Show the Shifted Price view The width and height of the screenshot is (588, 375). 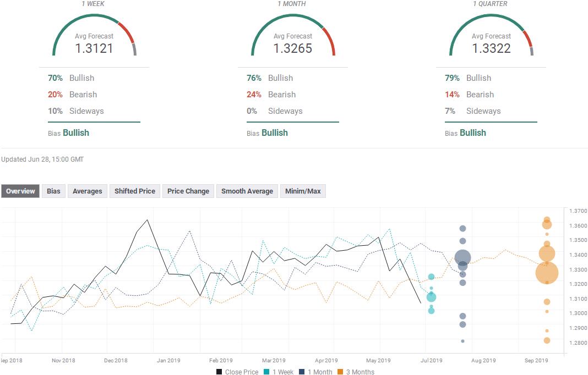(x=134, y=191)
